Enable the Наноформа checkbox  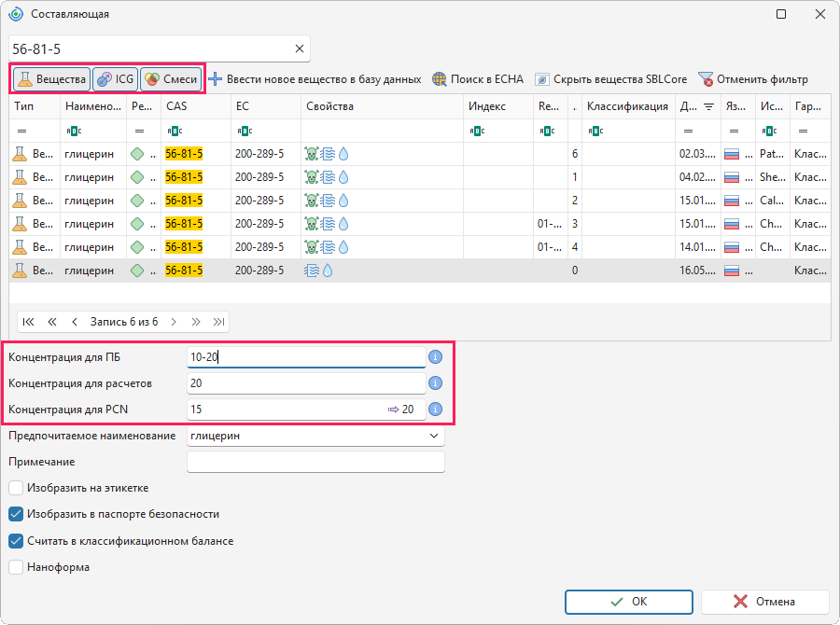click(x=16, y=567)
